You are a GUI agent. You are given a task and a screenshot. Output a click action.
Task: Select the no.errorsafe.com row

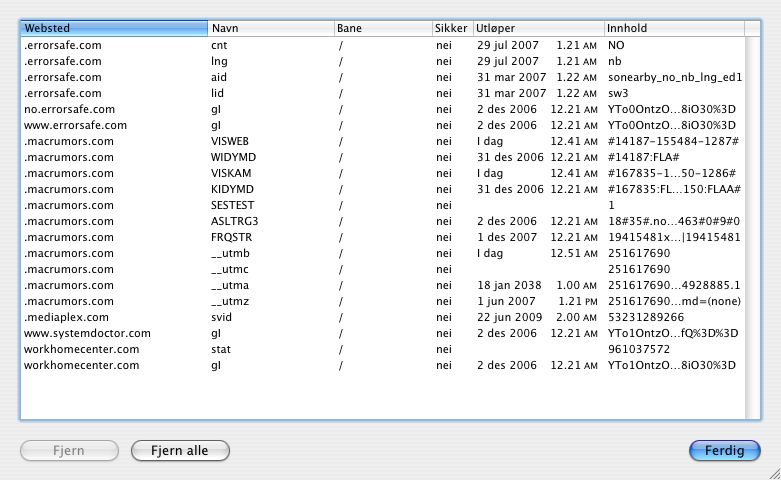pos(383,109)
